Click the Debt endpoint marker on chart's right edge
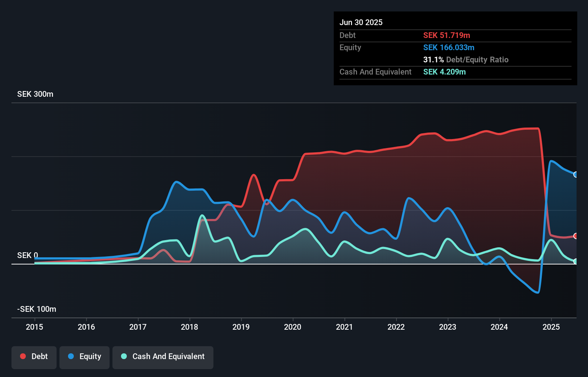This screenshot has width=588, height=377. pyautogui.click(x=576, y=236)
